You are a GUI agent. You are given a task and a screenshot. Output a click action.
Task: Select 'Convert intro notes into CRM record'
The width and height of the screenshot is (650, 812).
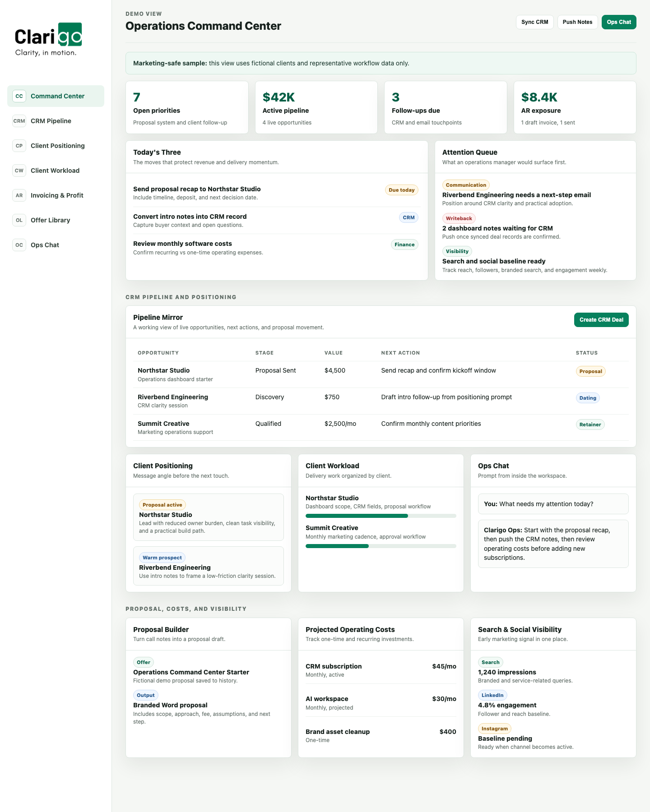276,221
